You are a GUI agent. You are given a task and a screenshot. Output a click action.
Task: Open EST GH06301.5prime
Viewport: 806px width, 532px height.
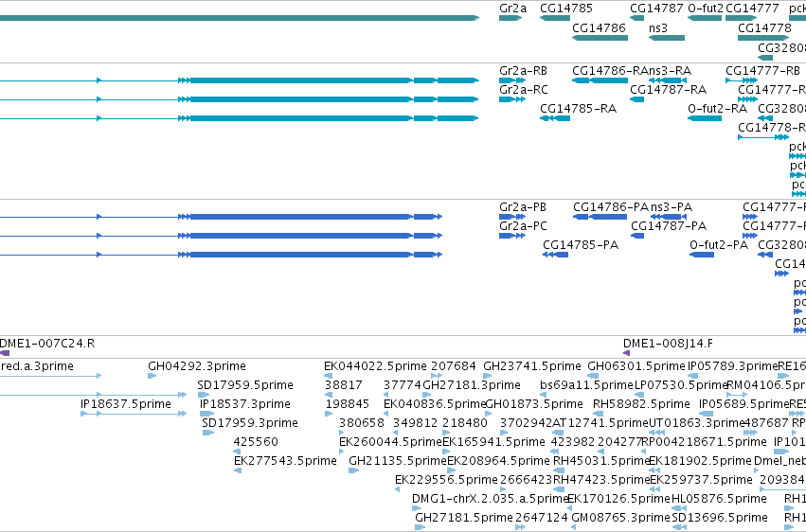click(x=636, y=366)
